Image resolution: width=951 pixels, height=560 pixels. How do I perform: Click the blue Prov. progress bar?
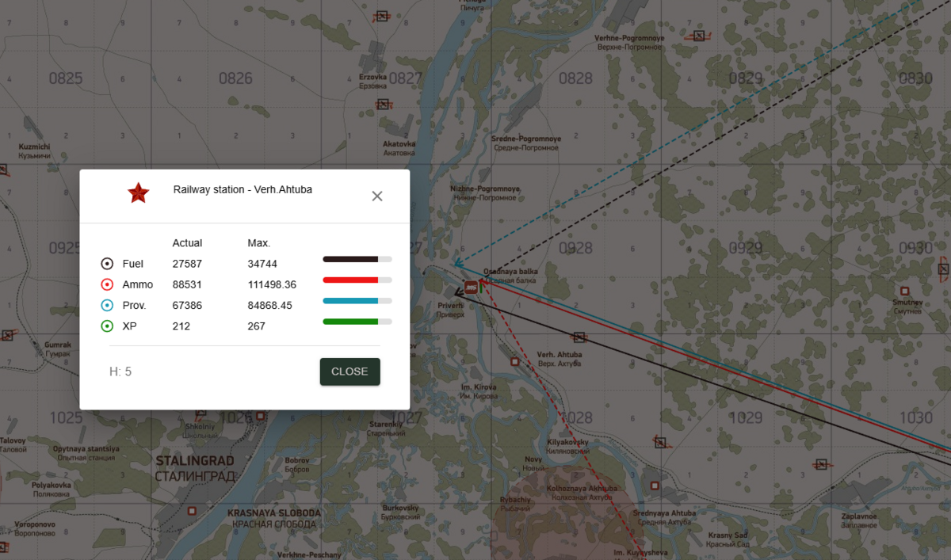357,300
